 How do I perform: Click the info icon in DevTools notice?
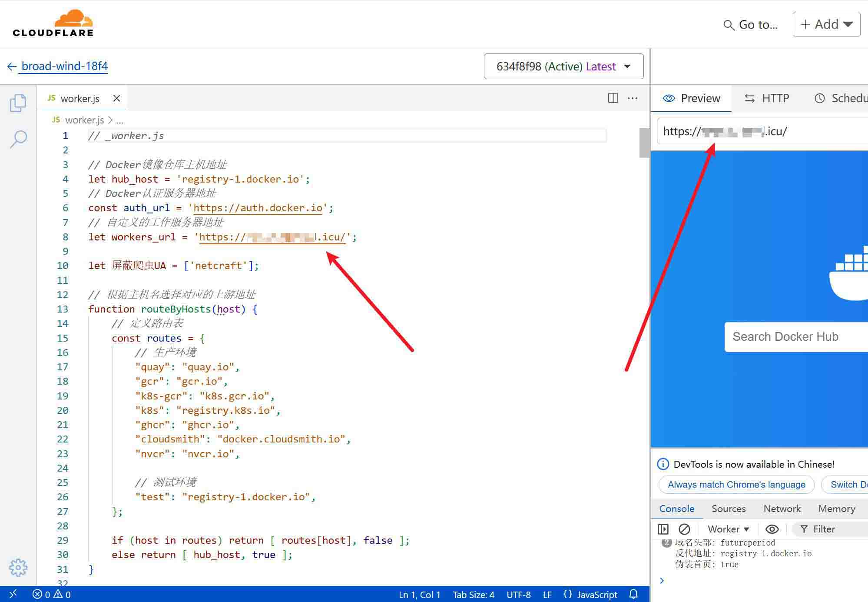(663, 464)
